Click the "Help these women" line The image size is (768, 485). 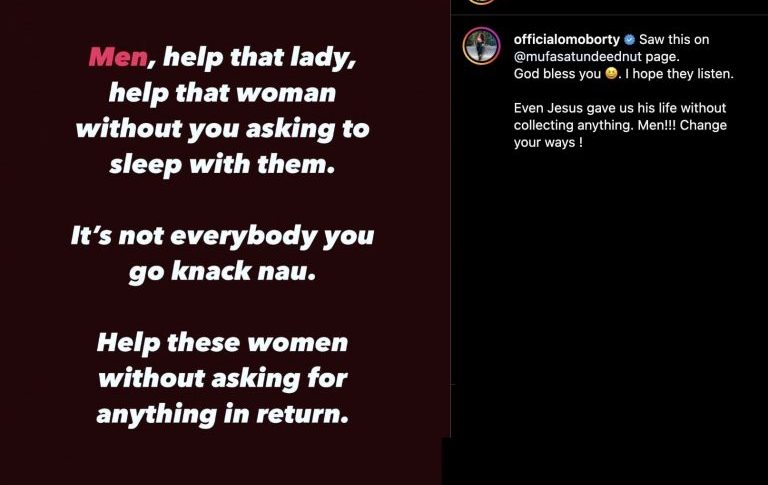[222, 342]
